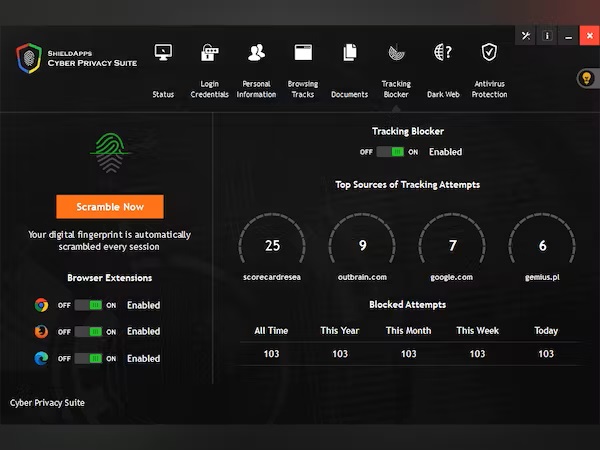Click the 103 value under This Month
This screenshot has height=450, width=600.
(x=409, y=354)
